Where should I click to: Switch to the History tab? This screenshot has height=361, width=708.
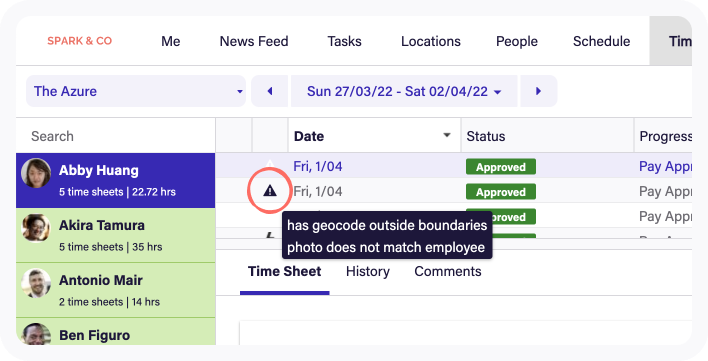[368, 271]
